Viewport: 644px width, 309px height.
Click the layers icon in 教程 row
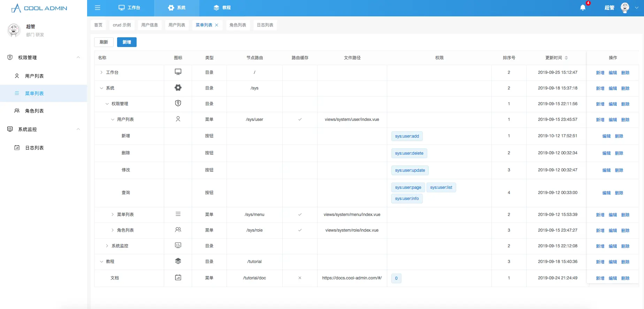178,261
